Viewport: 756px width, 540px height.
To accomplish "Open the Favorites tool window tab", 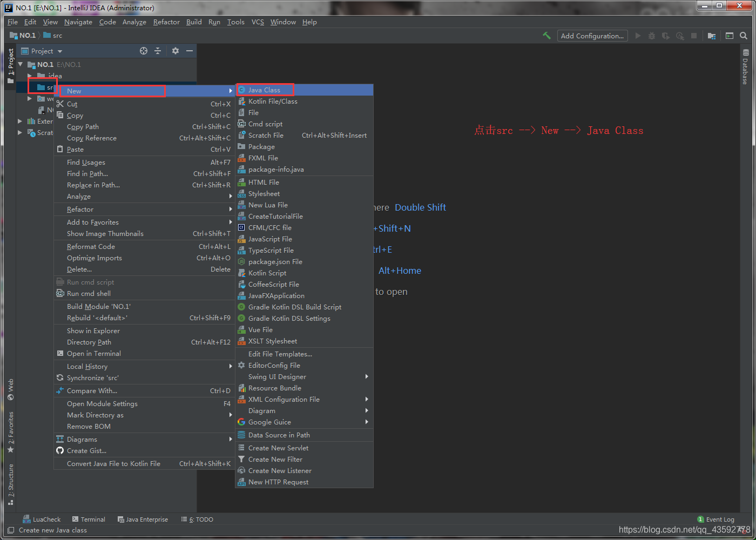I will click(x=11, y=432).
